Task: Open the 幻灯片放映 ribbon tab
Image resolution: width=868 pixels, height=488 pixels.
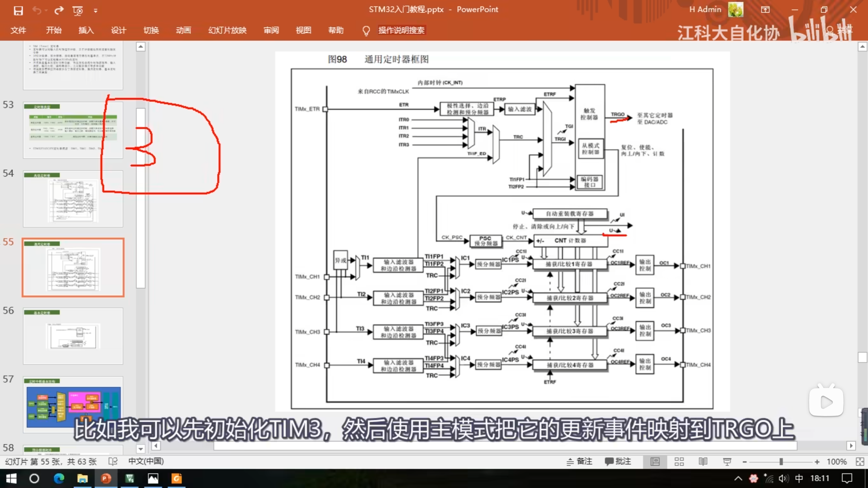Action: (227, 30)
